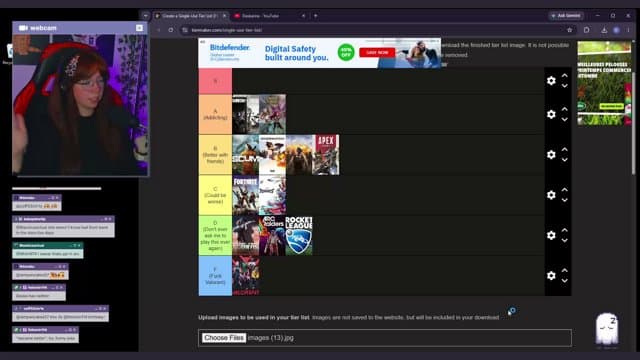Select second game cover in A tier

(272, 114)
